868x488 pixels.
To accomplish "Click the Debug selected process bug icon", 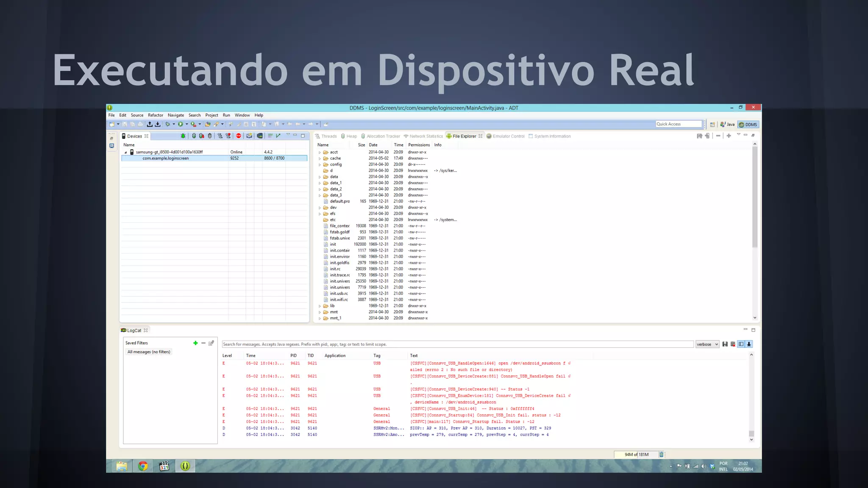I will click(x=183, y=136).
